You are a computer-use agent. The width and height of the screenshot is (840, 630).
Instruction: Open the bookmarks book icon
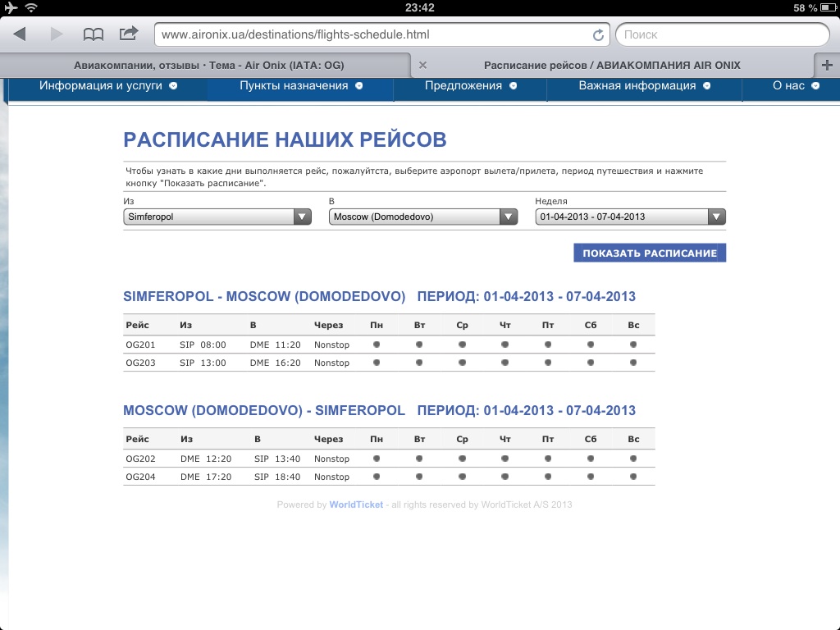pyautogui.click(x=94, y=34)
